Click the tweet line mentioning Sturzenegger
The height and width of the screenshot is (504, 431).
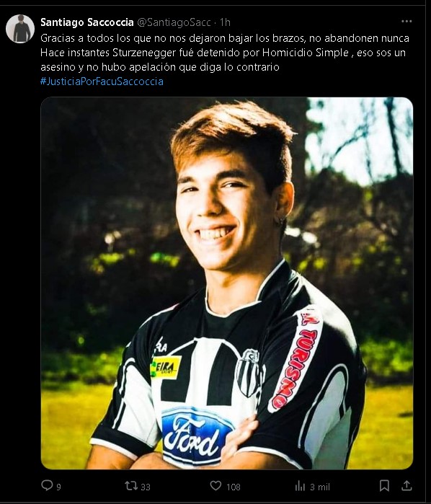pyautogui.click(x=223, y=53)
